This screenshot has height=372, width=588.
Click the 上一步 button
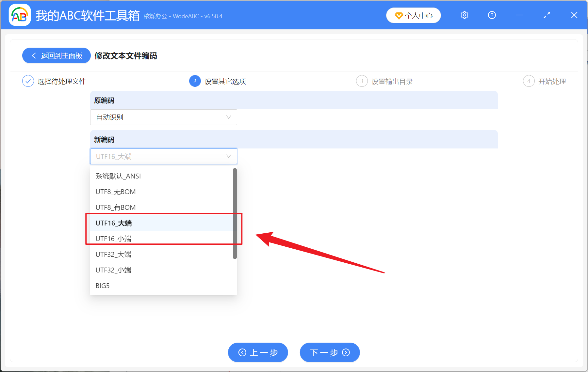pos(258,352)
